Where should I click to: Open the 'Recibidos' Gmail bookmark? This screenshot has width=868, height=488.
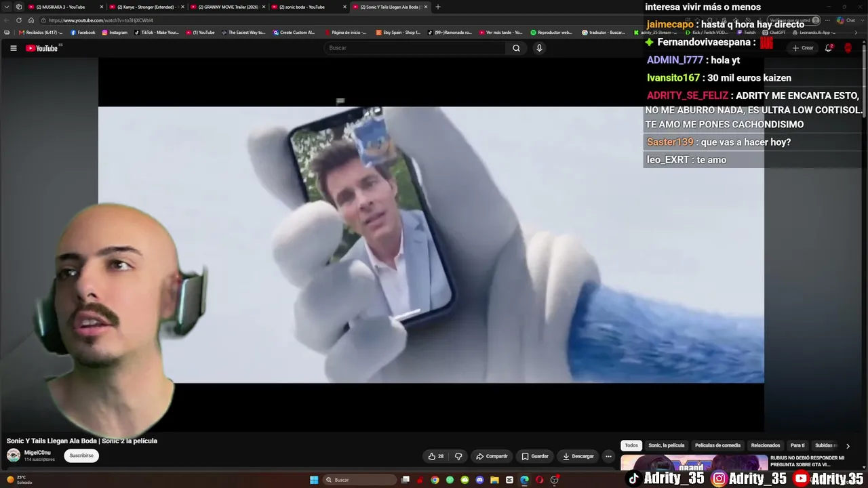(41, 33)
